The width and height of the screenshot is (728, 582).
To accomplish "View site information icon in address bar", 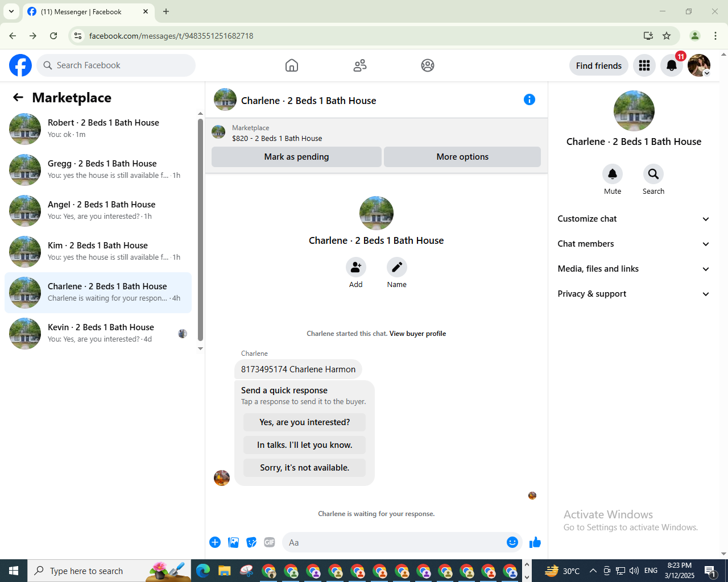I will (78, 36).
